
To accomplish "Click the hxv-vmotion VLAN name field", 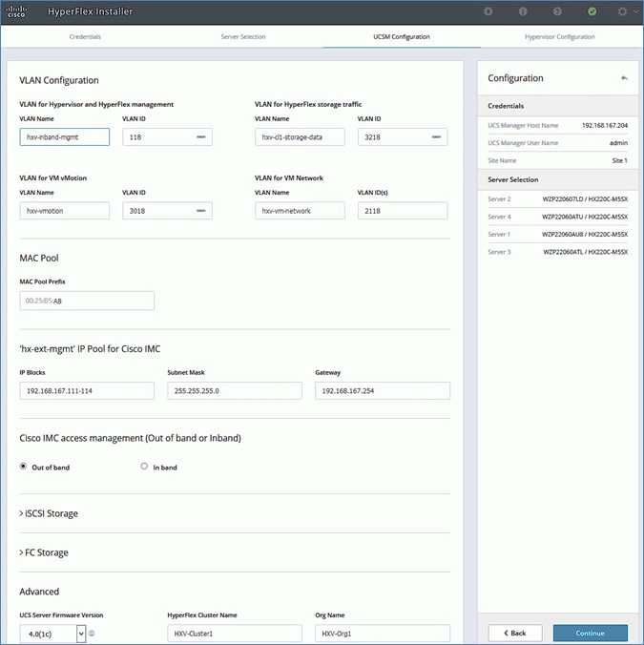I will coord(65,211).
